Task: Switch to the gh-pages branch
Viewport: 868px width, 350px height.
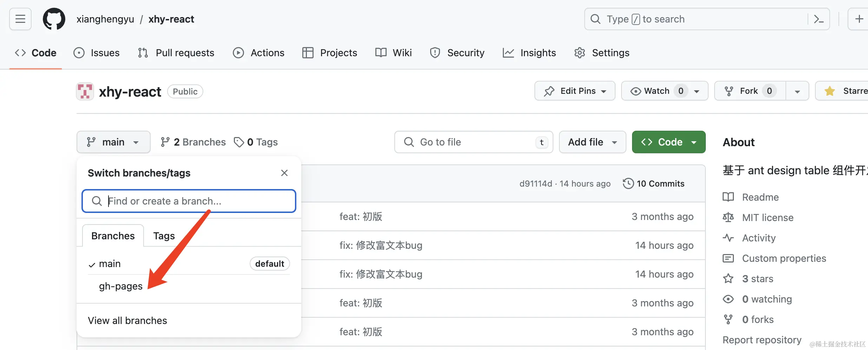Action: (121, 286)
